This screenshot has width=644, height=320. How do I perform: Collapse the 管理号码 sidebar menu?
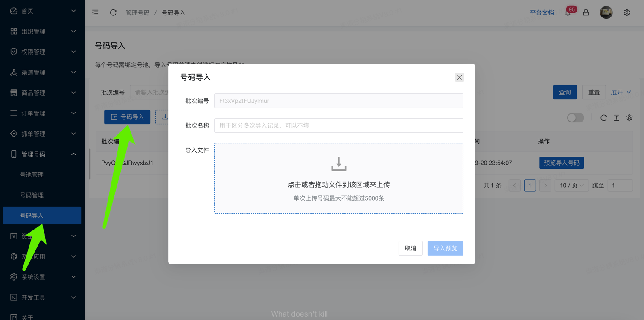[42, 154]
